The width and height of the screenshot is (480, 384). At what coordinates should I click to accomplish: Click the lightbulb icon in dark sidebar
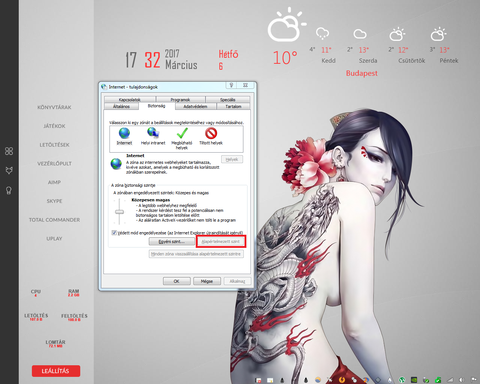(9, 190)
